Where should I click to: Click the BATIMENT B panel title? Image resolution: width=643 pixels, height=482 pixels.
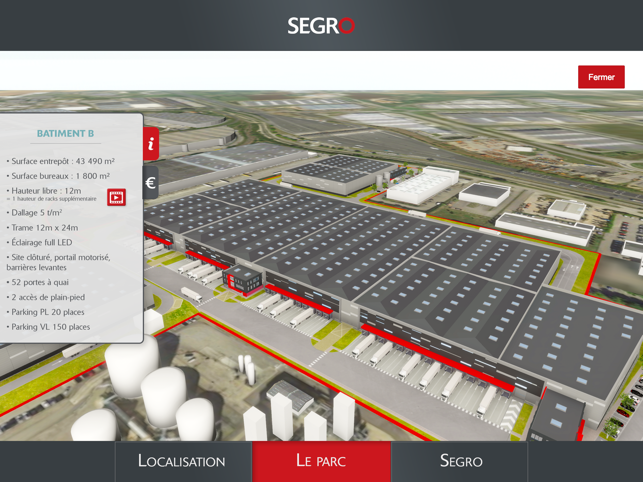[x=65, y=133]
